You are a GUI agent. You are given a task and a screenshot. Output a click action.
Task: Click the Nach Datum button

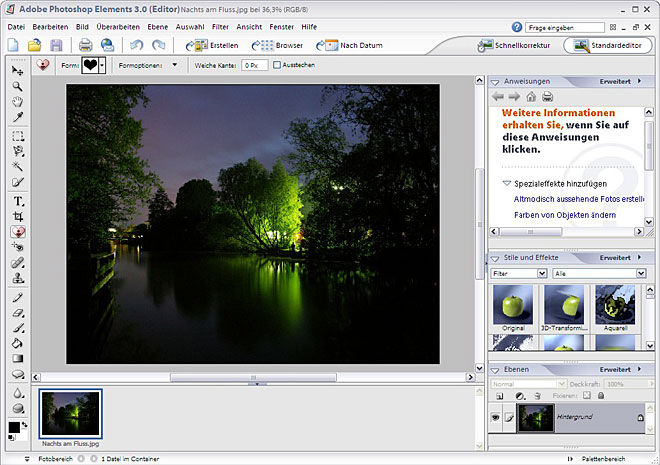[x=349, y=45]
